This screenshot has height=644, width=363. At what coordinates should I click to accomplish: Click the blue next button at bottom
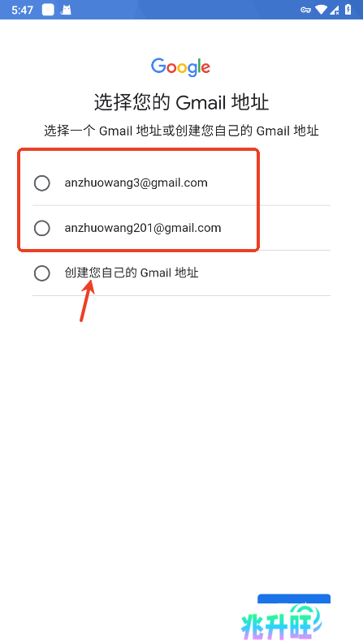pos(294,599)
